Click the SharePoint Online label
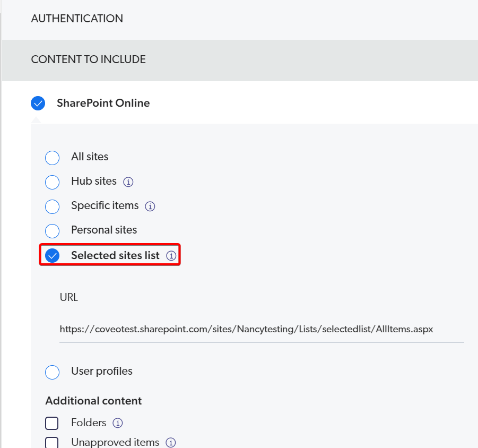Screen dimensions: 478x448 (x=103, y=103)
